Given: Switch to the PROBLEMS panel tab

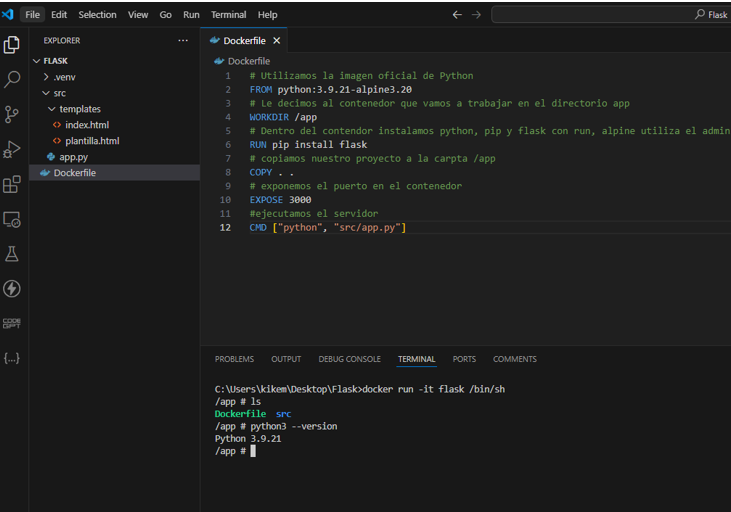Looking at the screenshot, I should (x=234, y=359).
